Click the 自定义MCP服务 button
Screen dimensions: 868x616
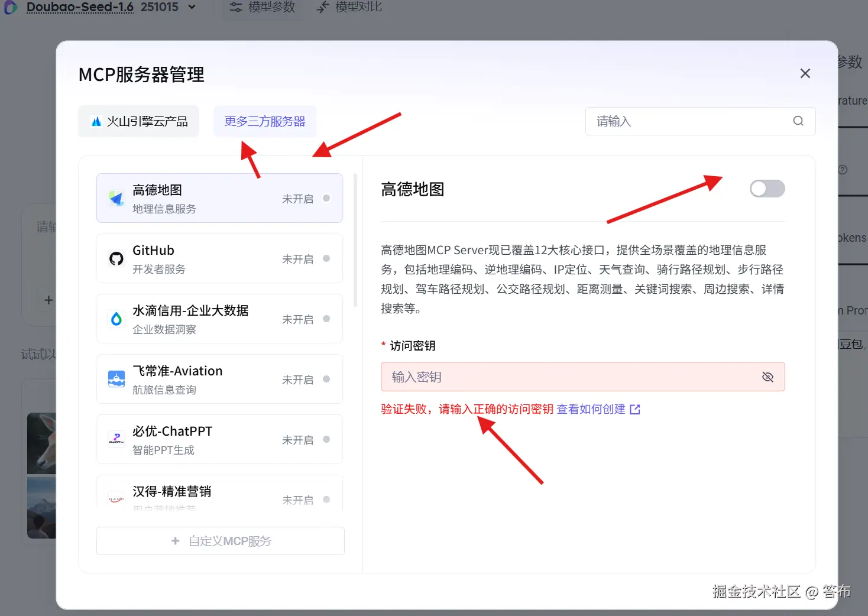(221, 541)
